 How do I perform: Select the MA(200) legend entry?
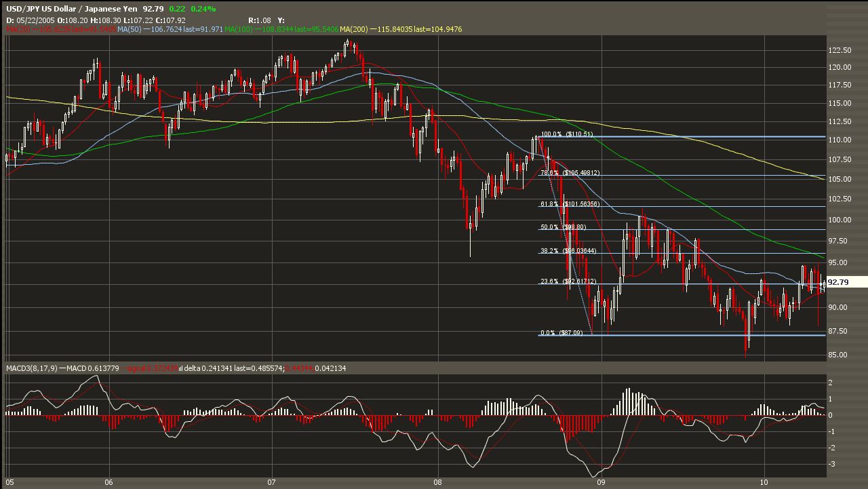tap(351, 30)
